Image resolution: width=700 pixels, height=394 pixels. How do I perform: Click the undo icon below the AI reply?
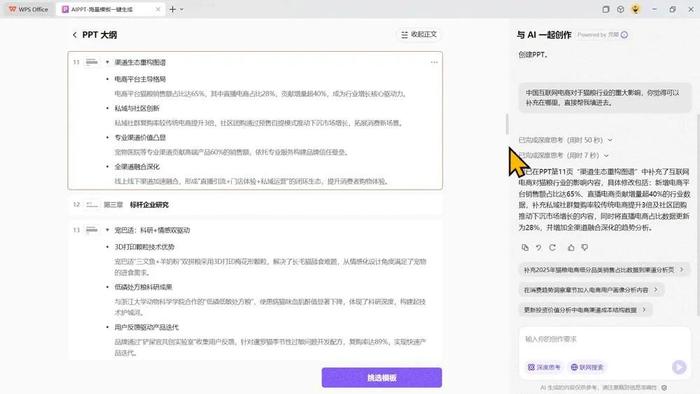539,247
